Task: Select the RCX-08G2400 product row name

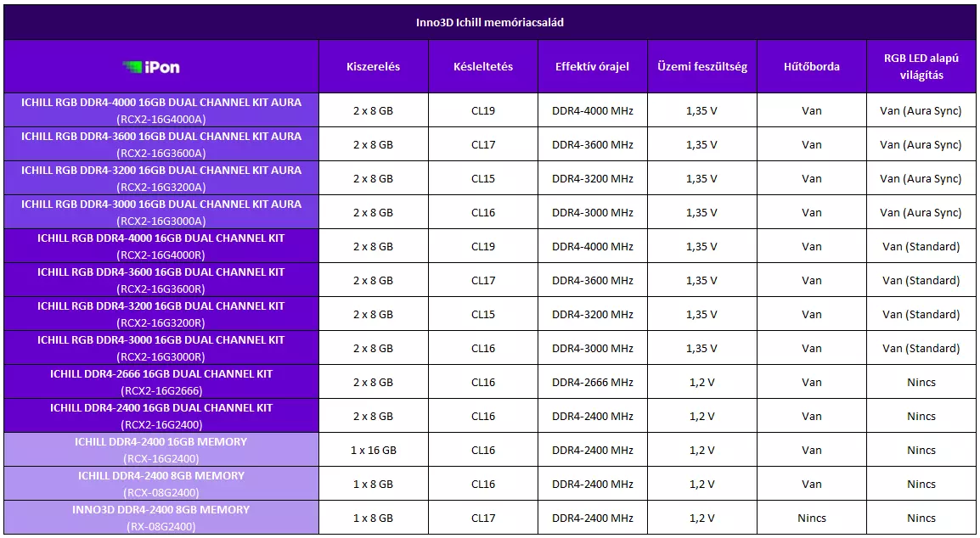Action: click(x=161, y=484)
